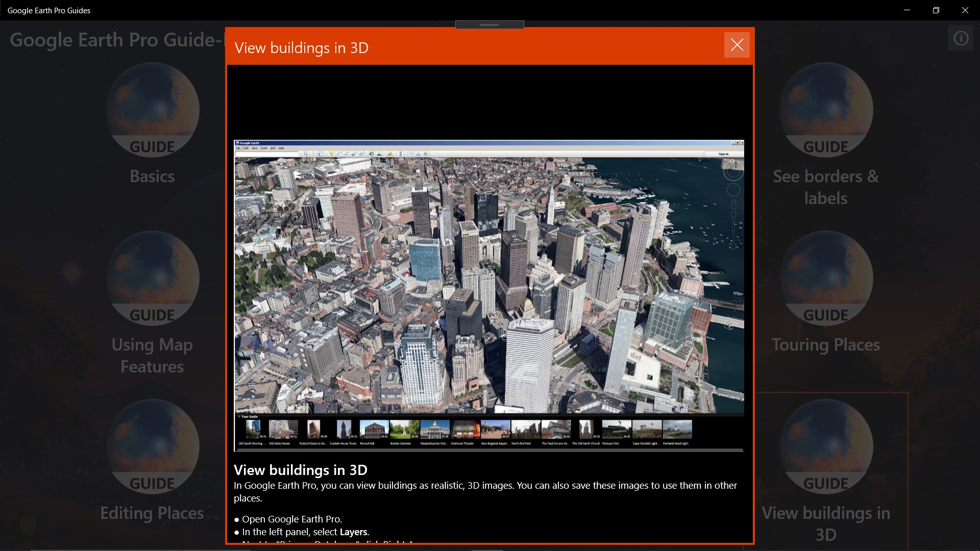Select the Faneuil Hall tour thumbnail

click(374, 430)
